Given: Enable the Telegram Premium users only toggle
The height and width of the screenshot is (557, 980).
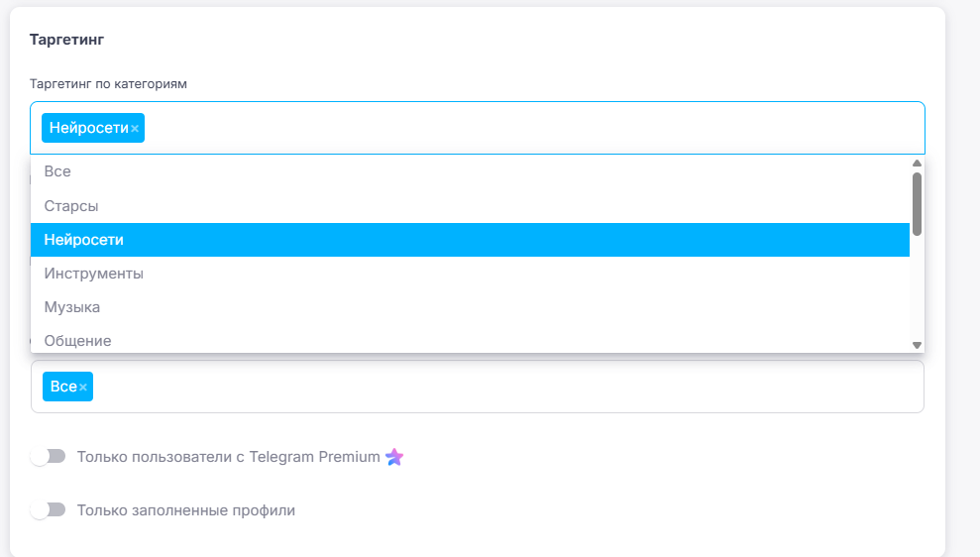Looking at the screenshot, I should pos(48,456).
